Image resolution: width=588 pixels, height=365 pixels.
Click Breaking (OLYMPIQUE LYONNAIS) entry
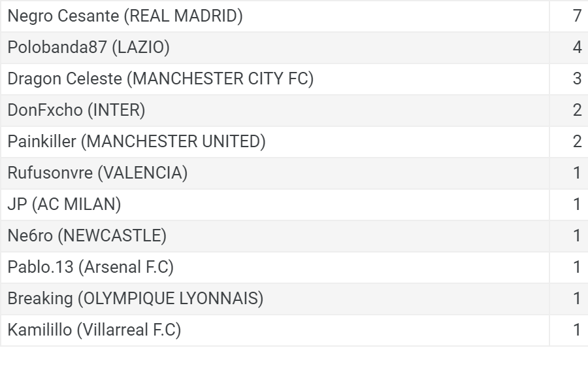coord(135,298)
